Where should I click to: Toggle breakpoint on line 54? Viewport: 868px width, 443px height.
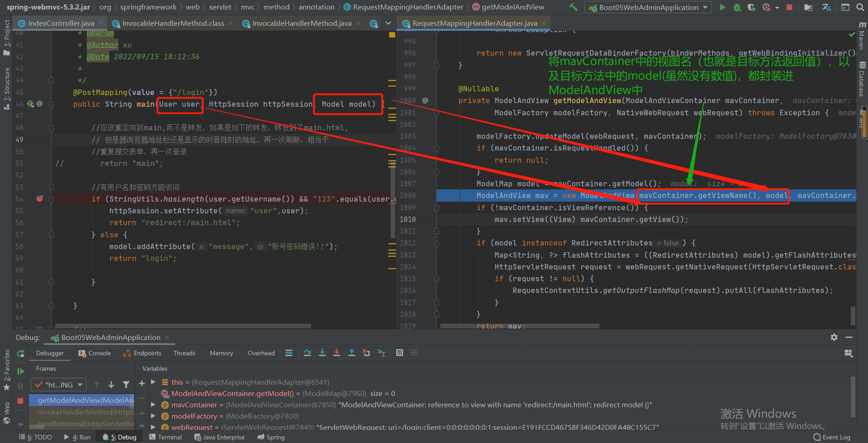[x=40, y=198]
